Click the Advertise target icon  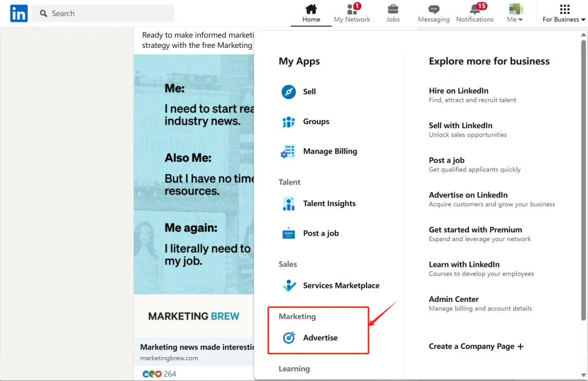(289, 338)
